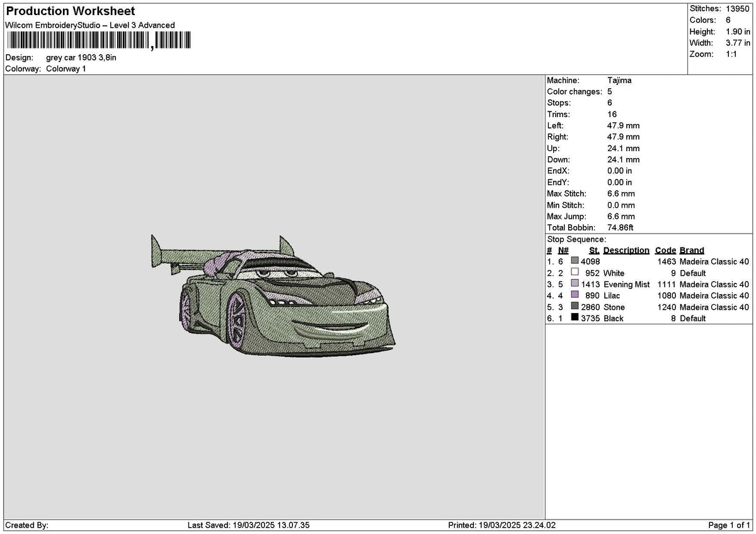Click the 'Created By:' footer label
Screen dimensions: 756x534
26,525
